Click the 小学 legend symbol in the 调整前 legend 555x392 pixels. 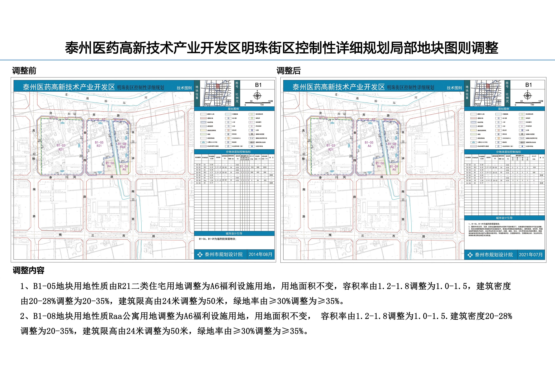[229, 122]
